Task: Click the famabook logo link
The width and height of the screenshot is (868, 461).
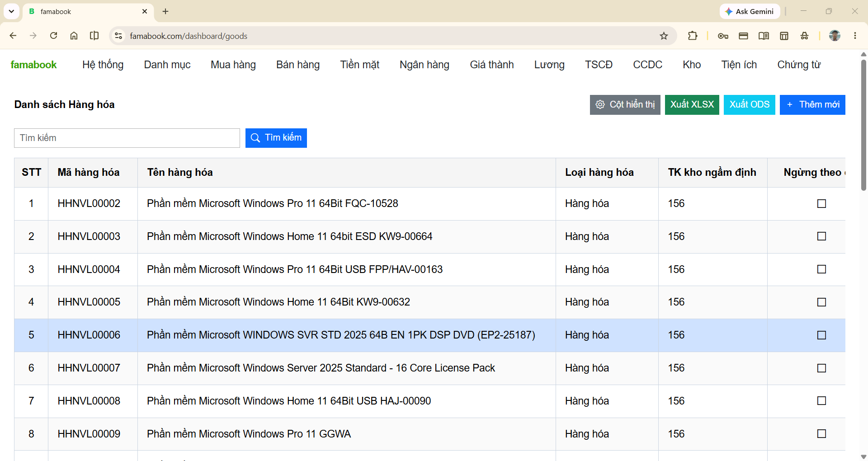Action: coord(34,65)
